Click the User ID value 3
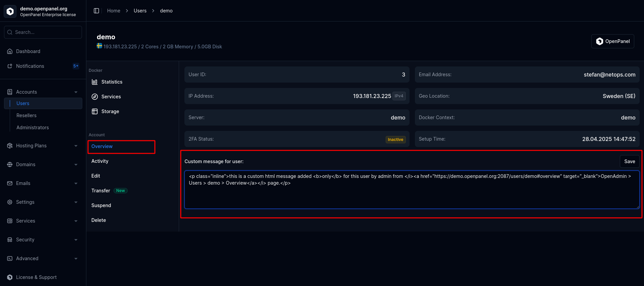This screenshot has width=644, height=286. click(x=403, y=75)
